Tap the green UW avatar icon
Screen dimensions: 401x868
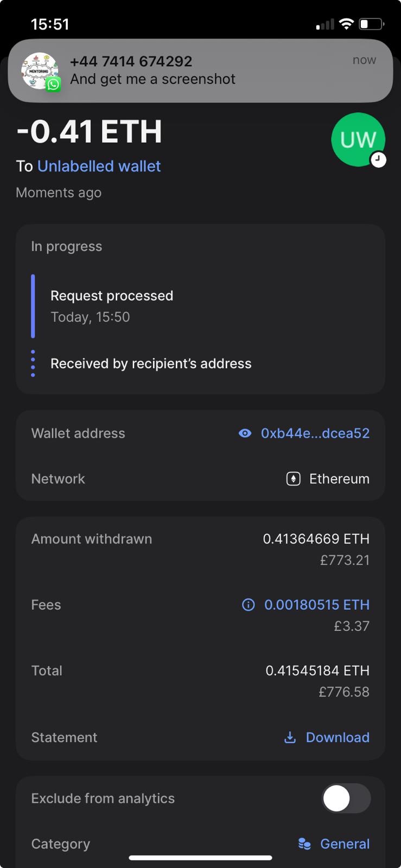tap(358, 139)
